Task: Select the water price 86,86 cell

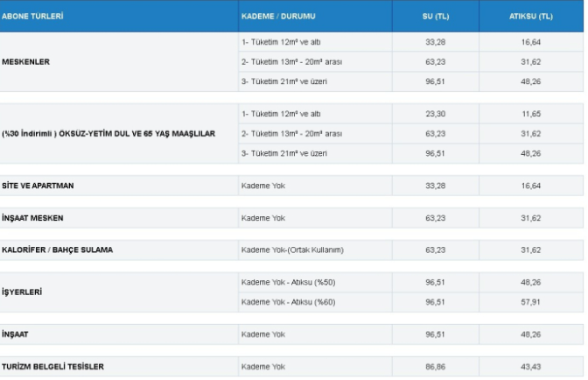Action: tap(434, 366)
